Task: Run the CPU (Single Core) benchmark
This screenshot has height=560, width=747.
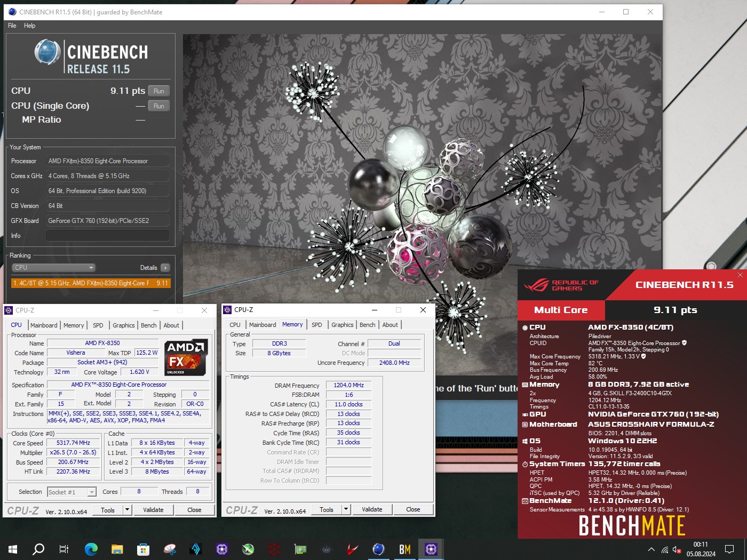Action: 158,106
